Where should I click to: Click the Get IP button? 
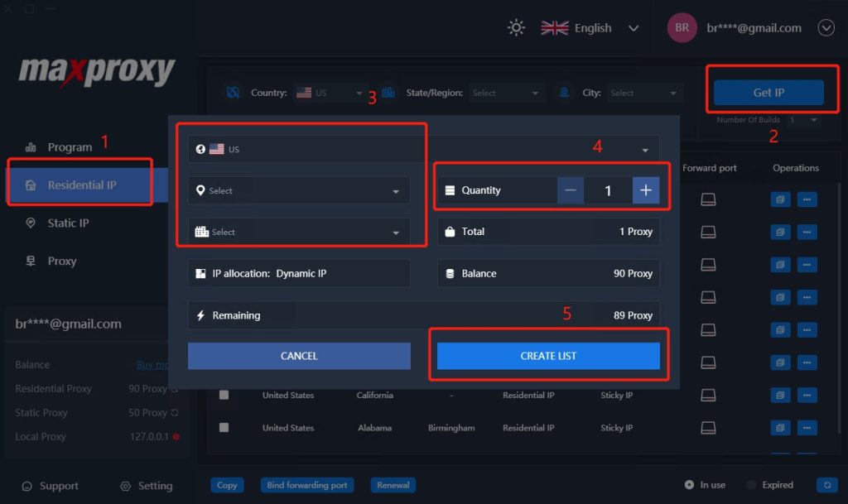pos(768,93)
